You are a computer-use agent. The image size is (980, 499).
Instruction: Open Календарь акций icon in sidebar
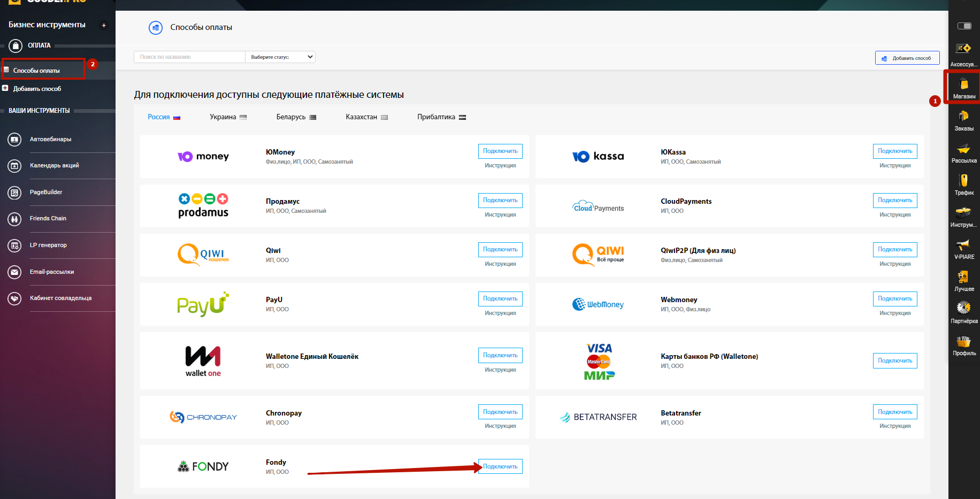[14, 166]
